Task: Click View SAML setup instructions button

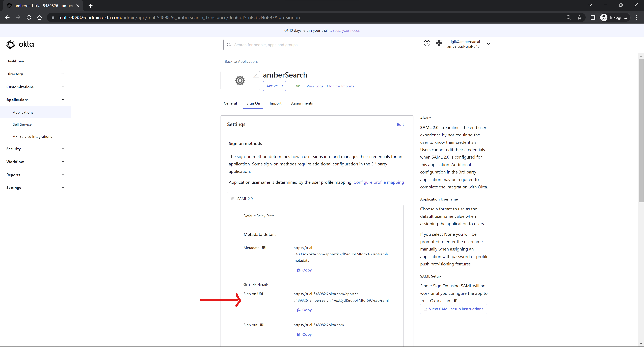Action: click(x=453, y=309)
